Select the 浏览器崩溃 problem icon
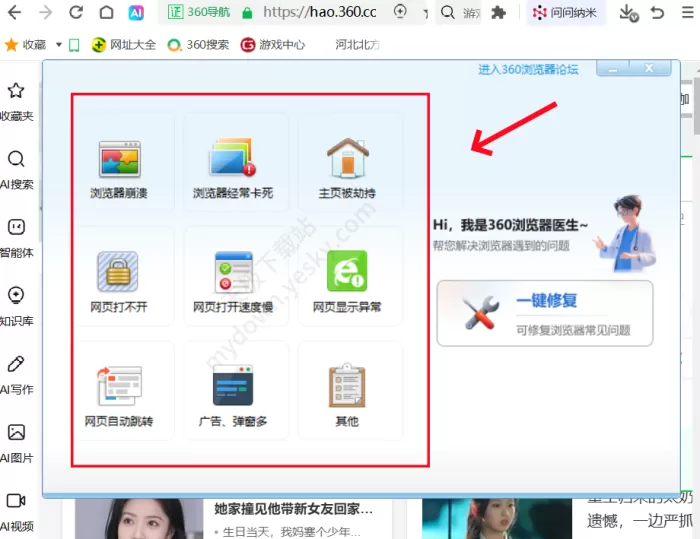Image resolution: width=700 pixels, height=539 pixels. tap(119, 159)
